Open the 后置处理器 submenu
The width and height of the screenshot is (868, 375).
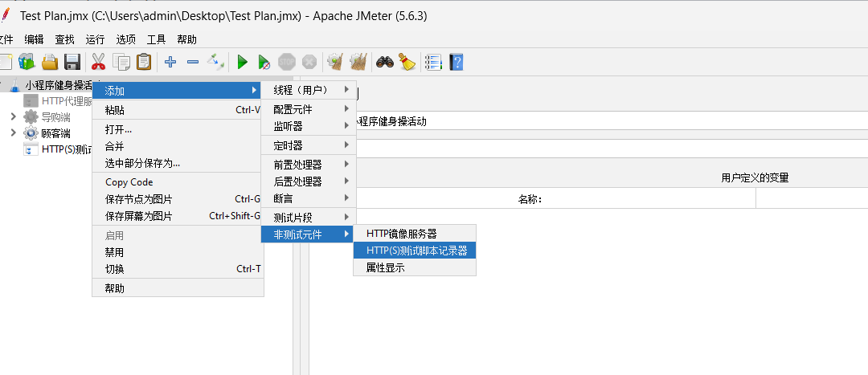pyautogui.click(x=309, y=181)
